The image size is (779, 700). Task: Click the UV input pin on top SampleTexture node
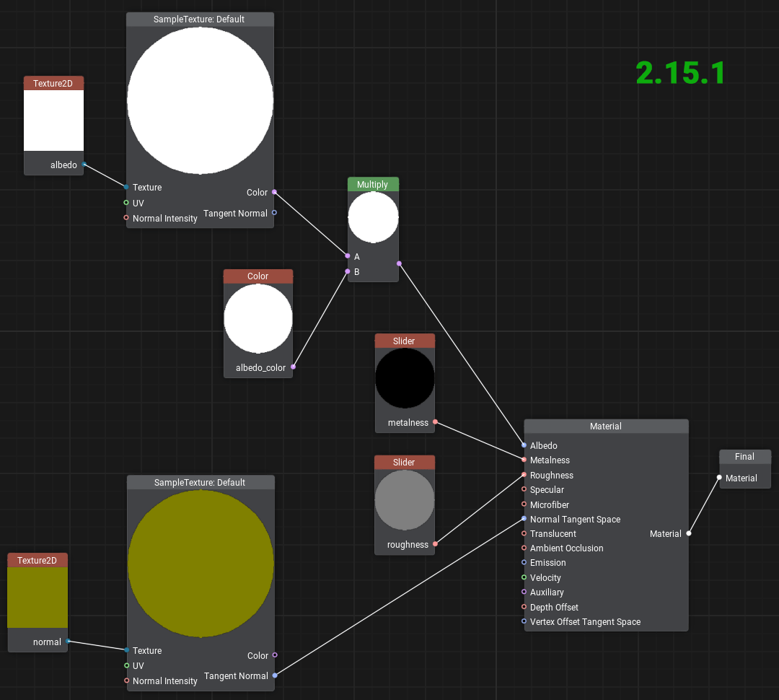(x=126, y=203)
